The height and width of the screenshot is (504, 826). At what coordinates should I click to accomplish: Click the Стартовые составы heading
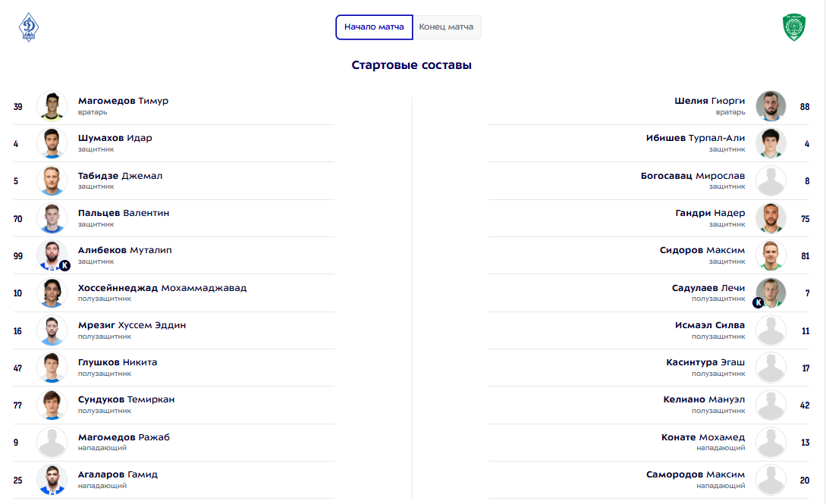click(x=412, y=65)
